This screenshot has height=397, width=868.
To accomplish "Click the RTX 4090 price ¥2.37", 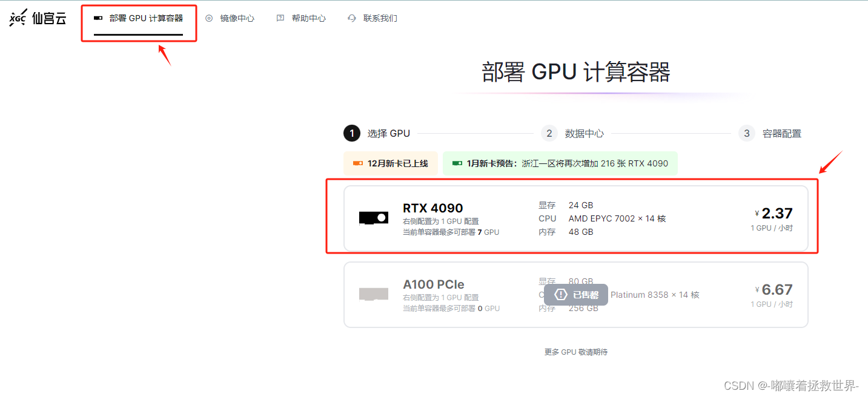I will pos(774,213).
